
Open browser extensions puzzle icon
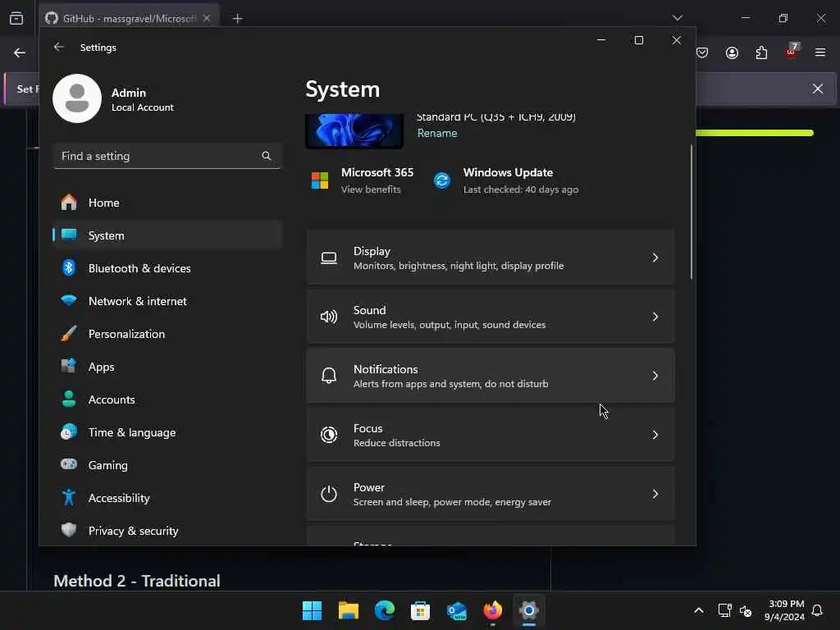[x=761, y=52]
